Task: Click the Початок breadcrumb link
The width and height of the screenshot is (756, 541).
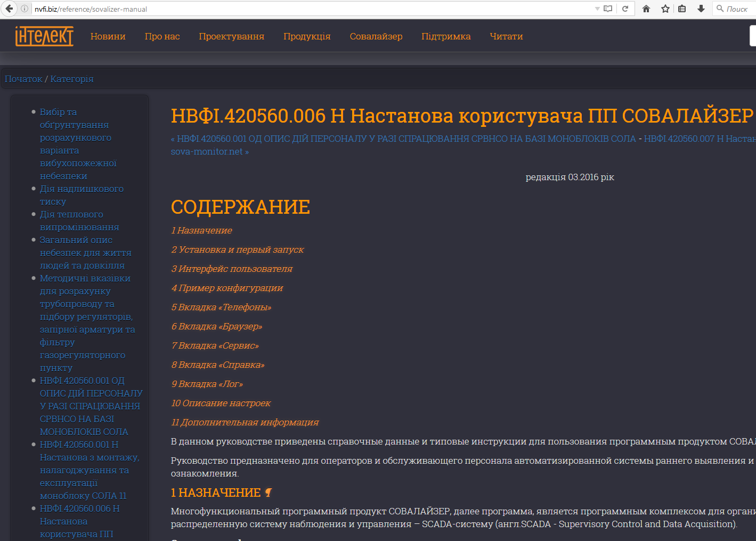Action: coord(23,79)
